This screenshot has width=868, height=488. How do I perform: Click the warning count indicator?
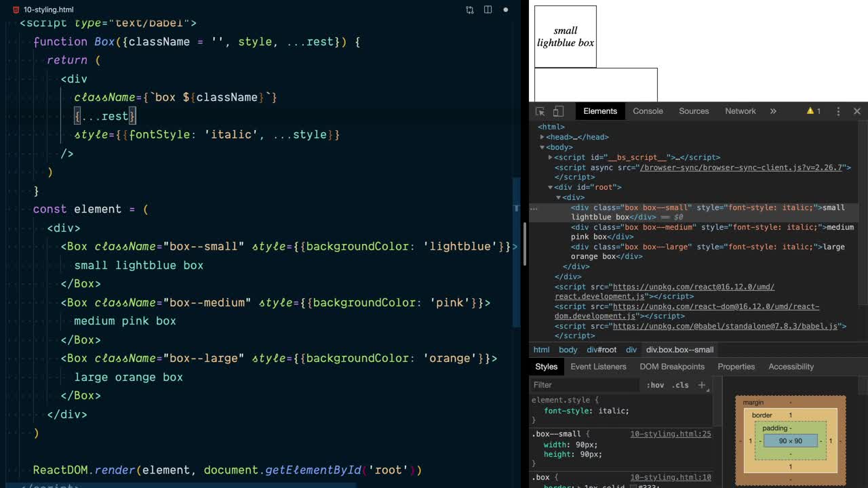pos(814,111)
